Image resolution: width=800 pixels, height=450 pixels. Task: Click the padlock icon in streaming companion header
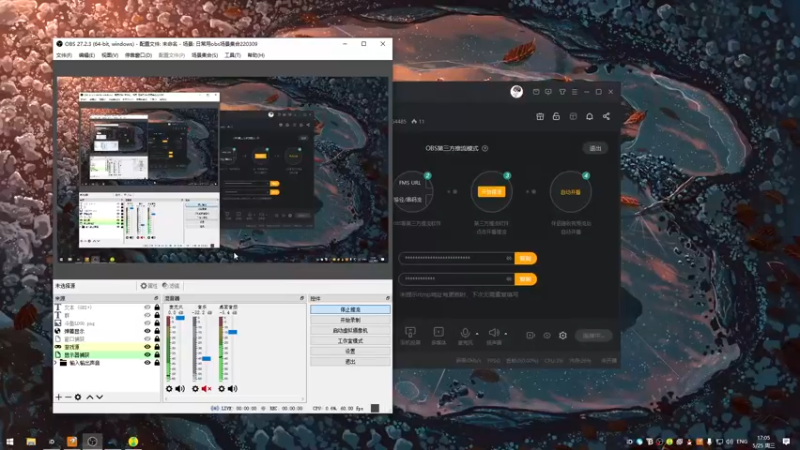click(x=556, y=116)
